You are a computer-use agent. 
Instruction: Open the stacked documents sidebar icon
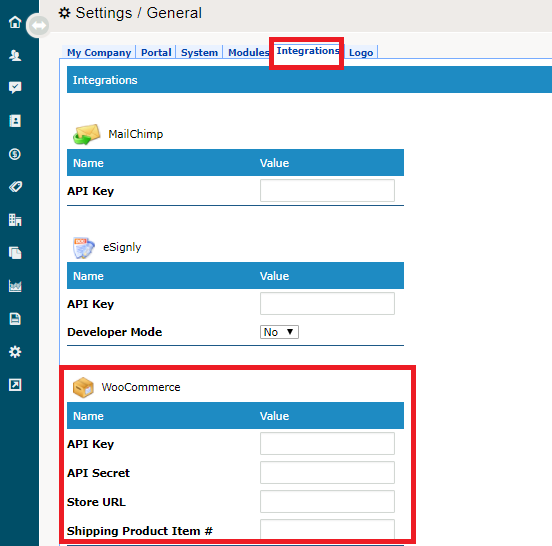15,253
